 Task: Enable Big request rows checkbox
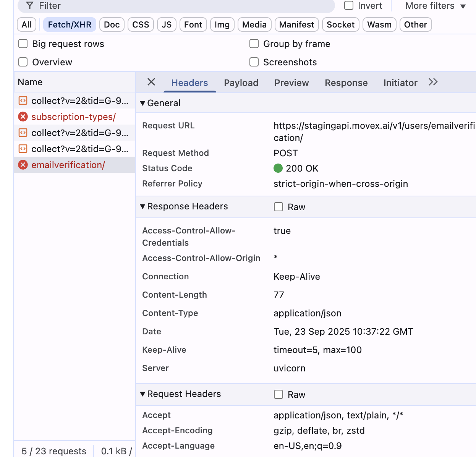(23, 44)
